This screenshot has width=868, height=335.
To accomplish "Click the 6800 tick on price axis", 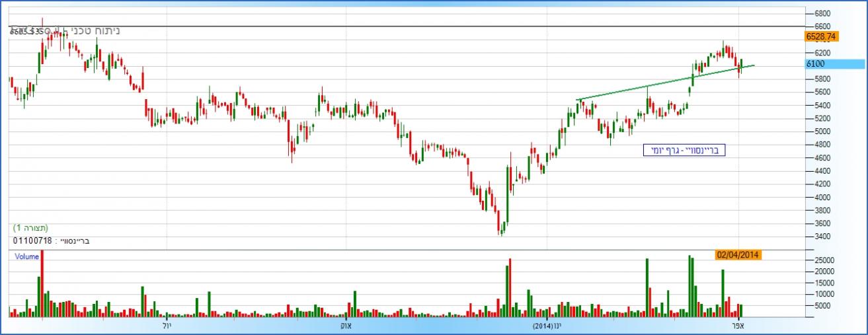I will point(822,13).
